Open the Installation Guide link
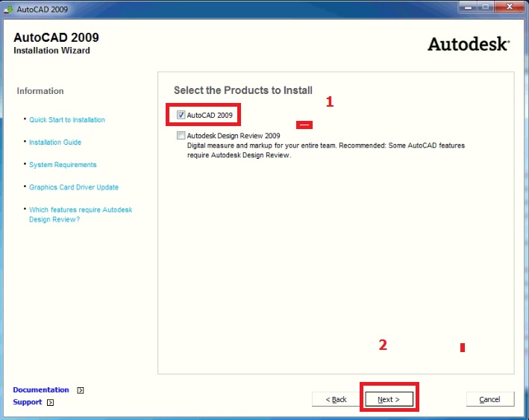 point(55,142)
